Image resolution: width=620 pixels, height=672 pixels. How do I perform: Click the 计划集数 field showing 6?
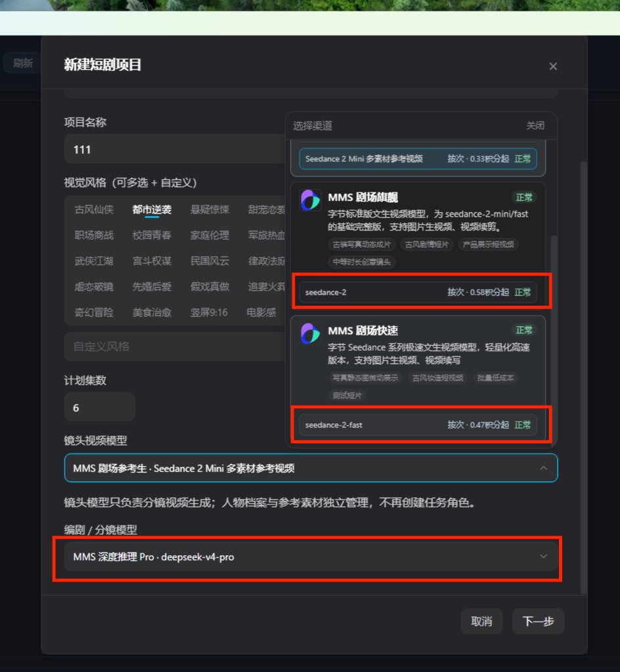[x=99, y=407]
